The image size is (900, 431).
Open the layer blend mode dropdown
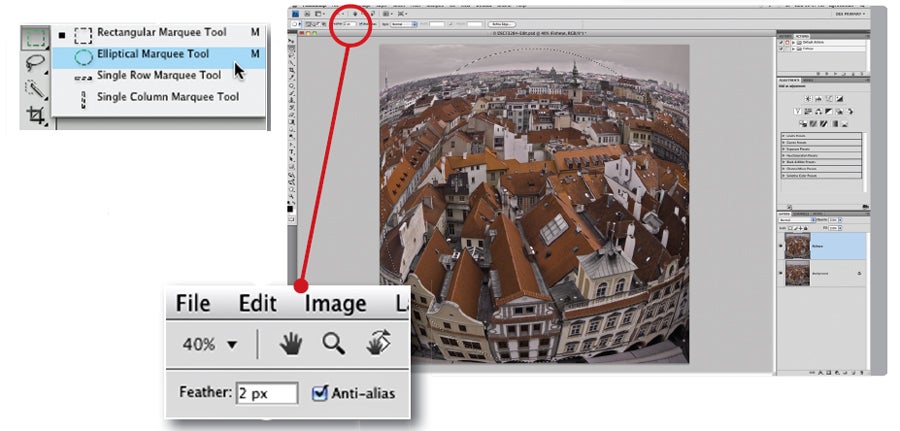[x=797, y=220]
